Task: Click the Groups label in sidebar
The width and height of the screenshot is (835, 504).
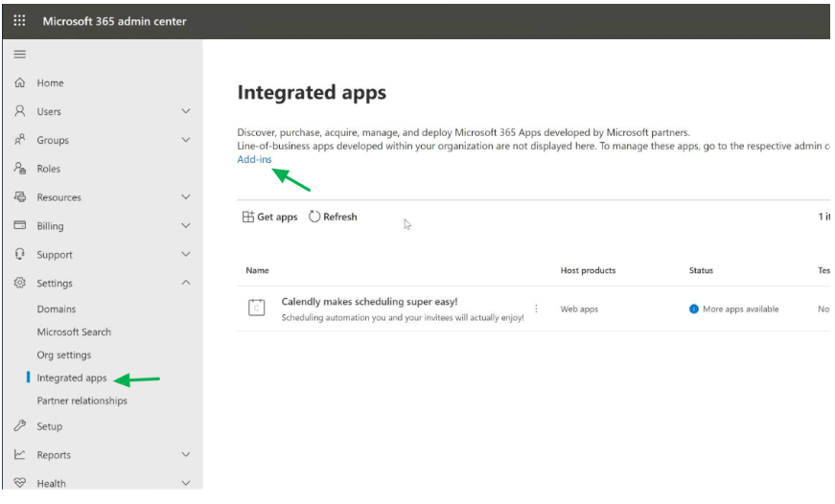Action: (53, 141)
